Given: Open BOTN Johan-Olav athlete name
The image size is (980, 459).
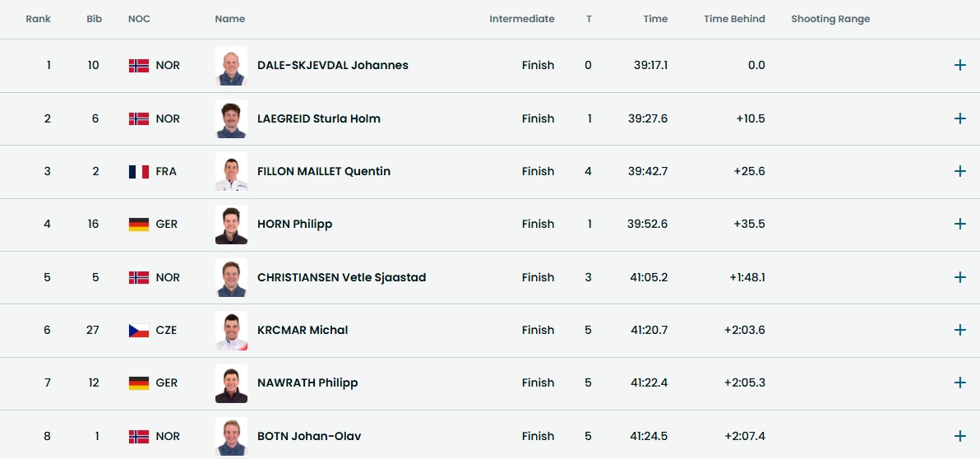Looking at the screenshot, I should click(x=308, y=436).
